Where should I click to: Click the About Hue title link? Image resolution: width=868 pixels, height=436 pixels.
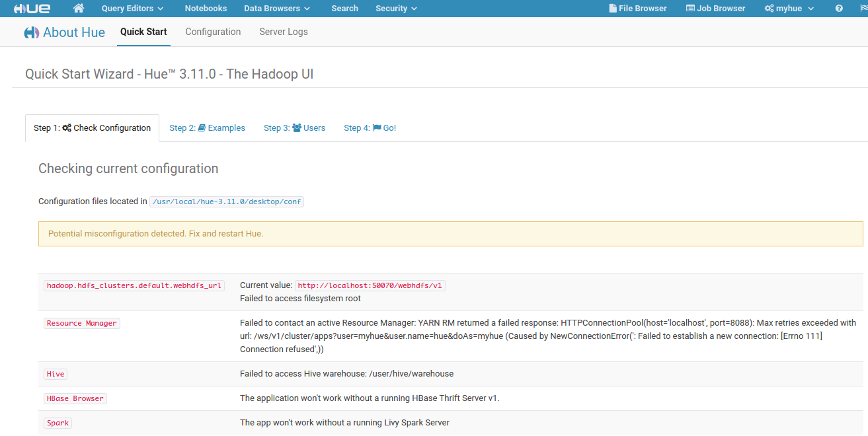[x=74, y=33]
